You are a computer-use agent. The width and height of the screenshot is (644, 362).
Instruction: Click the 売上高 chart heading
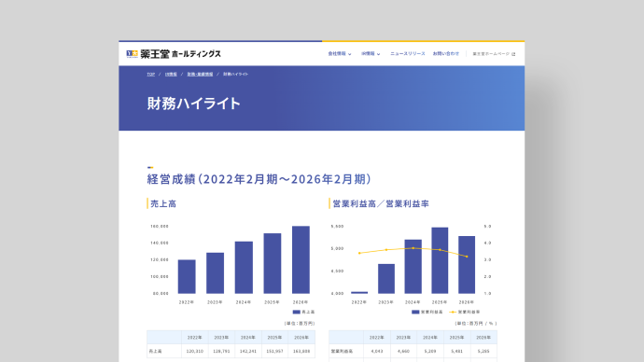click(163, 203)
